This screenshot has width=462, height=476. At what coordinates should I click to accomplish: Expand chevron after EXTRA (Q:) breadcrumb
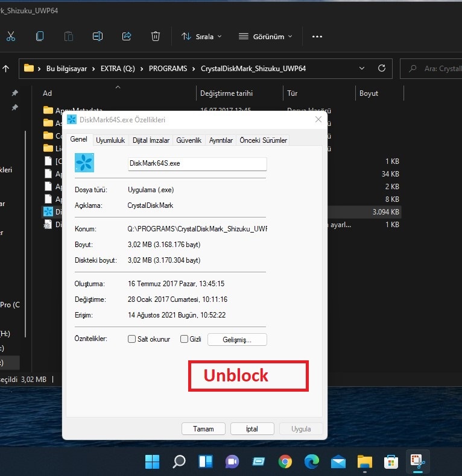click(x=142, y=69)
